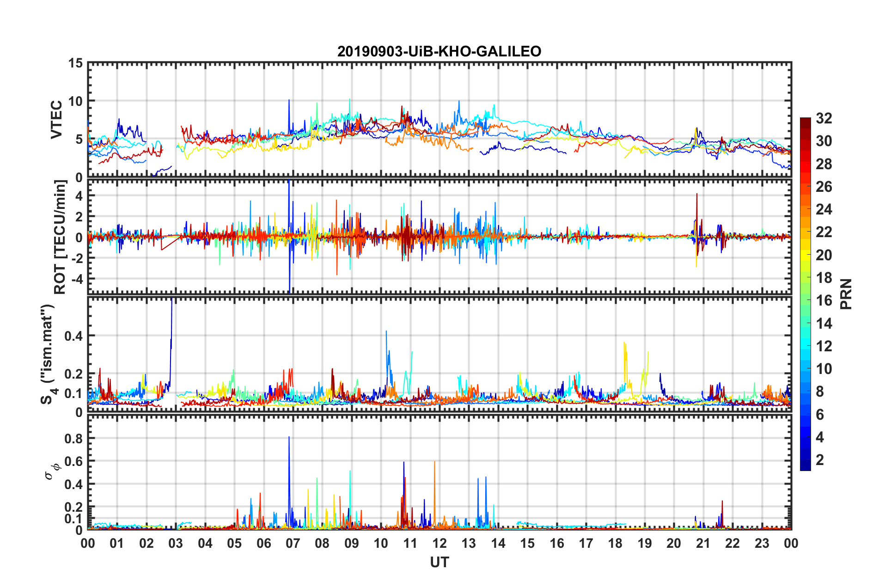Viewport: 879px width, 588px height.
Task: Click ROT axis tick value -2
Action: (77, 258)
